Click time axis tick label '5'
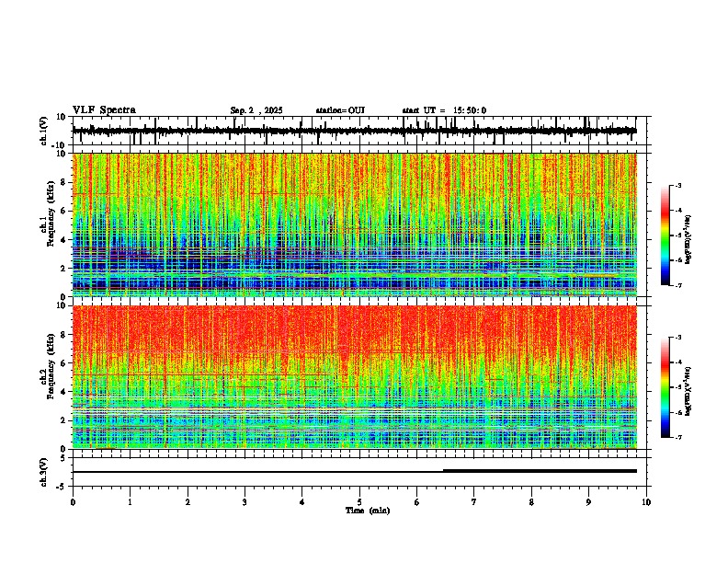Image resolution: width=728 pixels, height=563 pixels. click(359, 502)
